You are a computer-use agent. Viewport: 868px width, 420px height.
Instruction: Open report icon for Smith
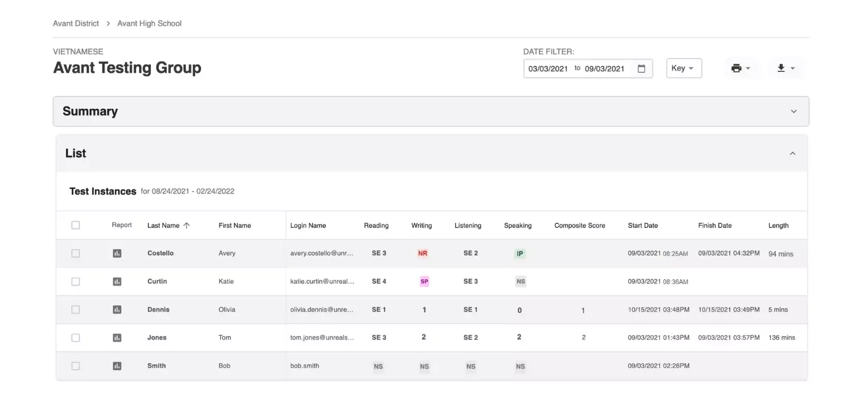[x=117, y=366]
